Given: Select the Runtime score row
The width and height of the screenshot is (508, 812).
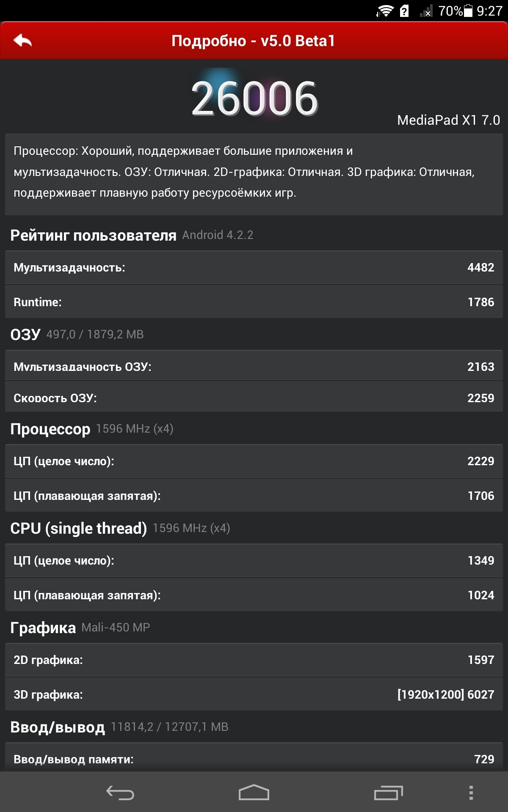Looking at the screenshot, I should point(254,302).
